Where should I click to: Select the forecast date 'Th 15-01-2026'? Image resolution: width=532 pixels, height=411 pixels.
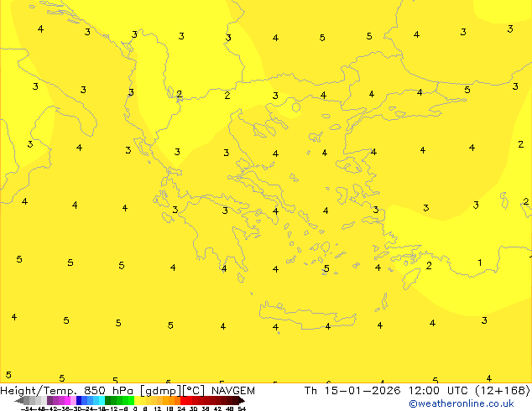[x=352, y=391]
